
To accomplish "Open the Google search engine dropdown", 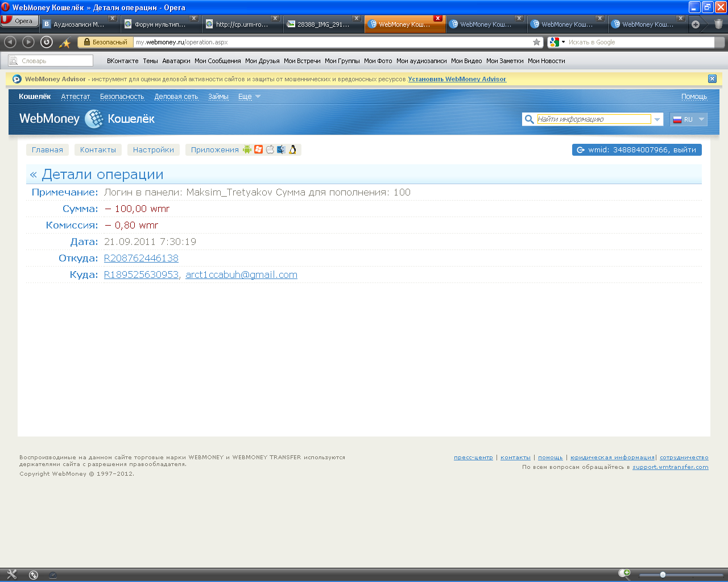I will tap(557, 42).
